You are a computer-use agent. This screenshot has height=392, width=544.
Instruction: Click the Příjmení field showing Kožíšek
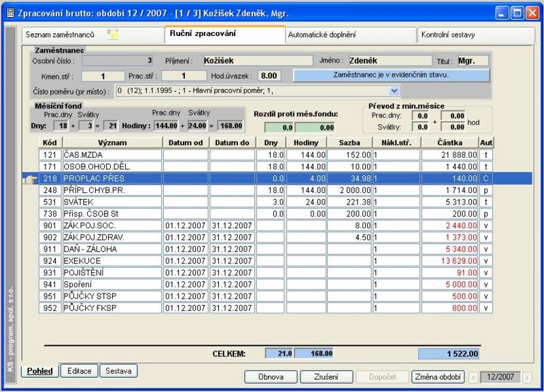coord(258,60)
